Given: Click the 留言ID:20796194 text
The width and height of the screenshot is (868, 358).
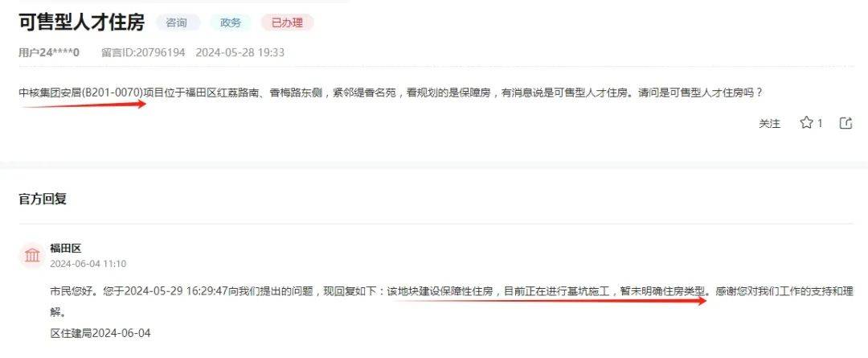Looking at the screenshot, I should pyautogui.click(x=143, y=52).
